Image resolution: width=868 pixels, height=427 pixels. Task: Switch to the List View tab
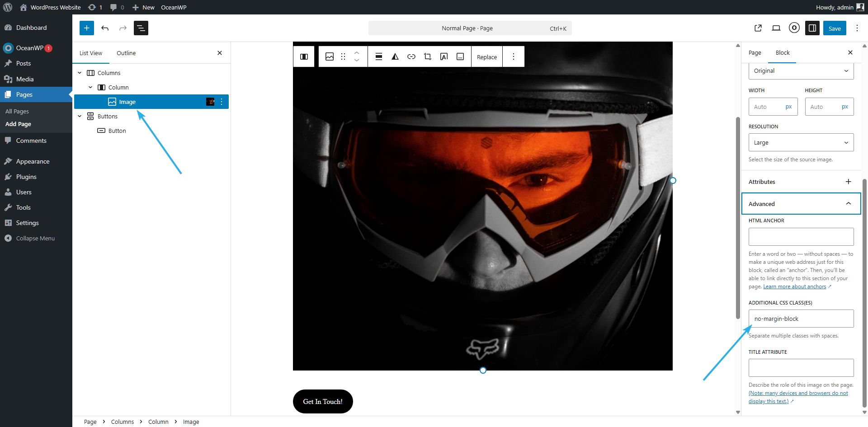(x=91, y=53)
